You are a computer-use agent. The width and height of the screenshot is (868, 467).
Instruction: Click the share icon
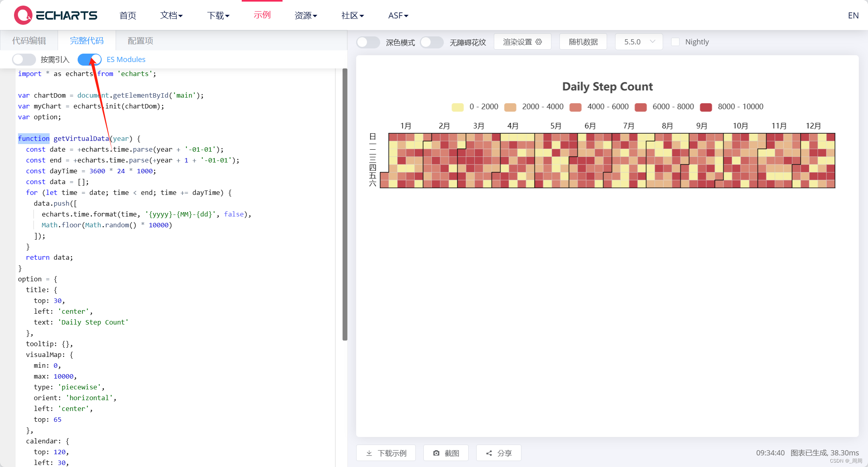(x=489, y=453)
